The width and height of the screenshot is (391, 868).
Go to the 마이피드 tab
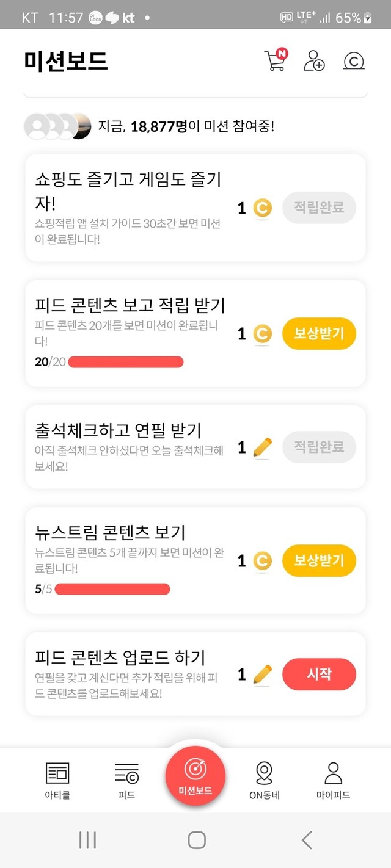click(333, 779)
